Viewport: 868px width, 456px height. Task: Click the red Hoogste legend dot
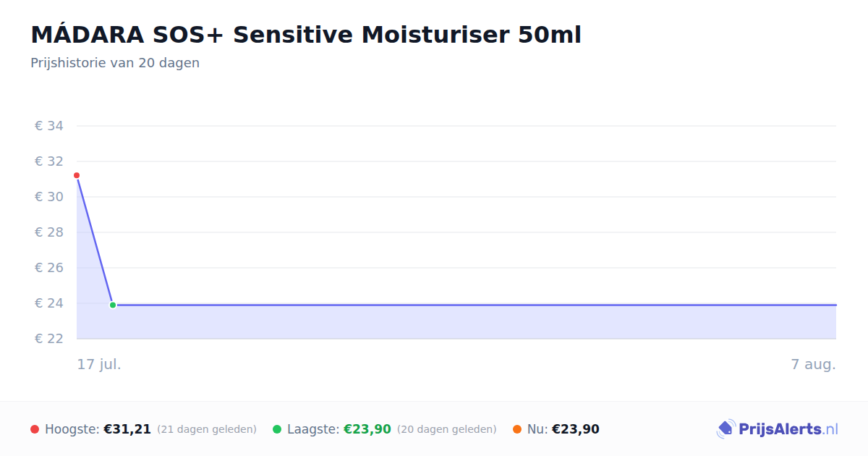pyautogui.click(x=35, y=429)
